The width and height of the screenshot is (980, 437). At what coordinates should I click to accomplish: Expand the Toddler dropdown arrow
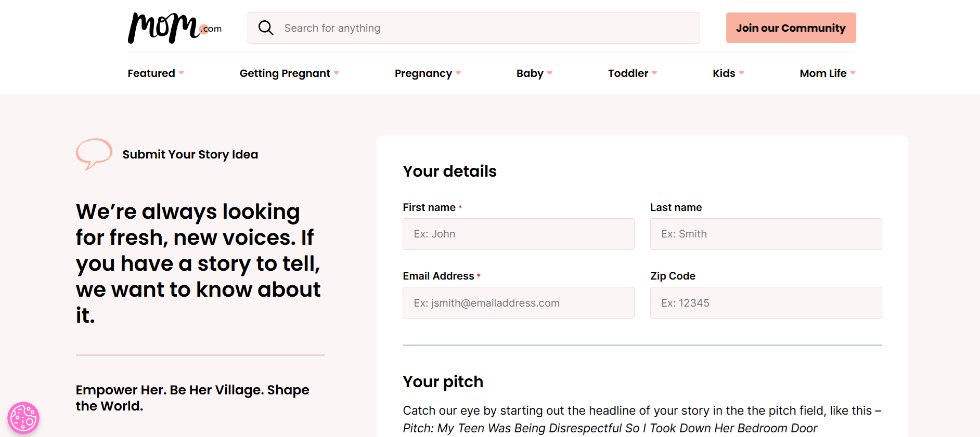[654, 73]
